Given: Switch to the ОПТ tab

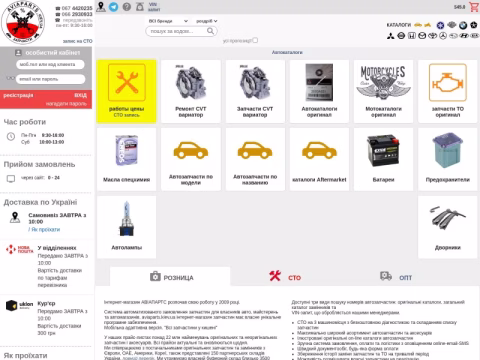Looking at the screenshot, I should click(396, 277).
